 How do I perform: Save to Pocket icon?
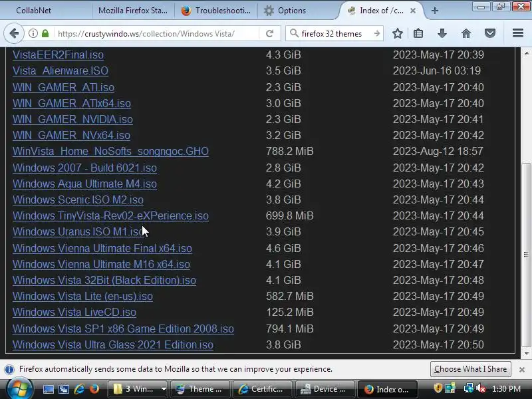pos(490,34)
